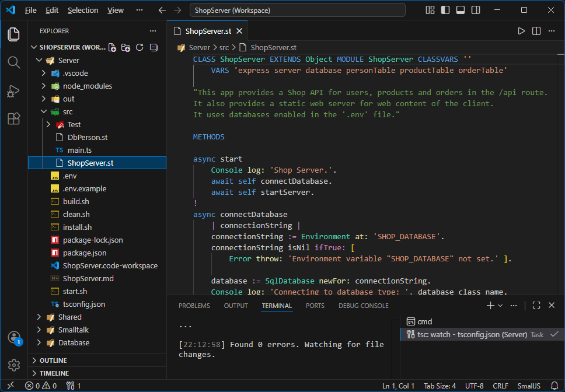Select tsc: watch task terminal
This screenshot has width=565, height=392.
482,334
